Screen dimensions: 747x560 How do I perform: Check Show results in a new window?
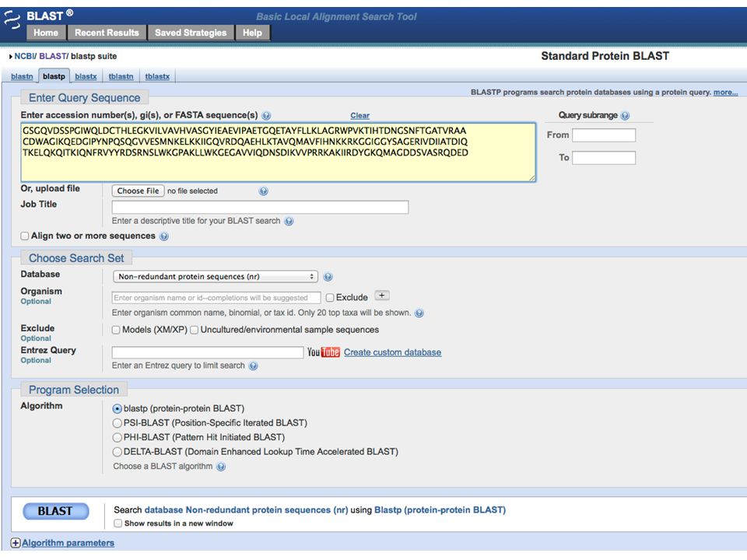pyautogui.click(x=117, y=523)
